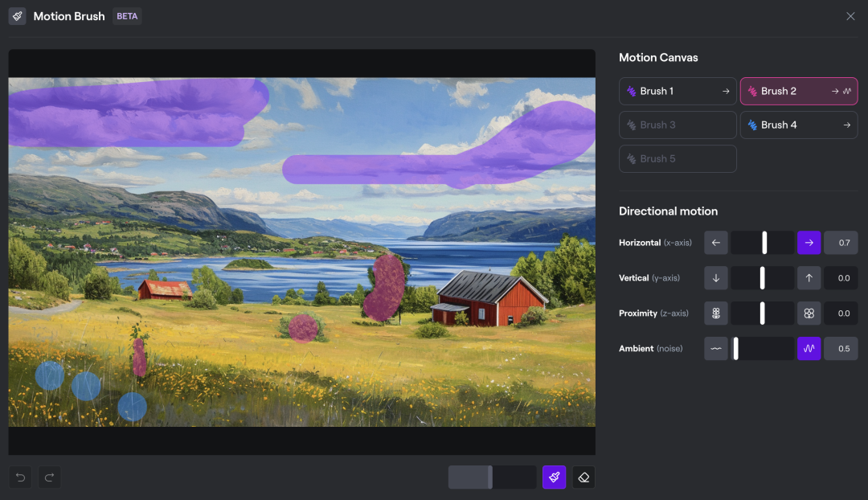The width and height of the screenshot is (868, 500).
Task: Click the vertical down arrow button
Action: coord(716,278)
